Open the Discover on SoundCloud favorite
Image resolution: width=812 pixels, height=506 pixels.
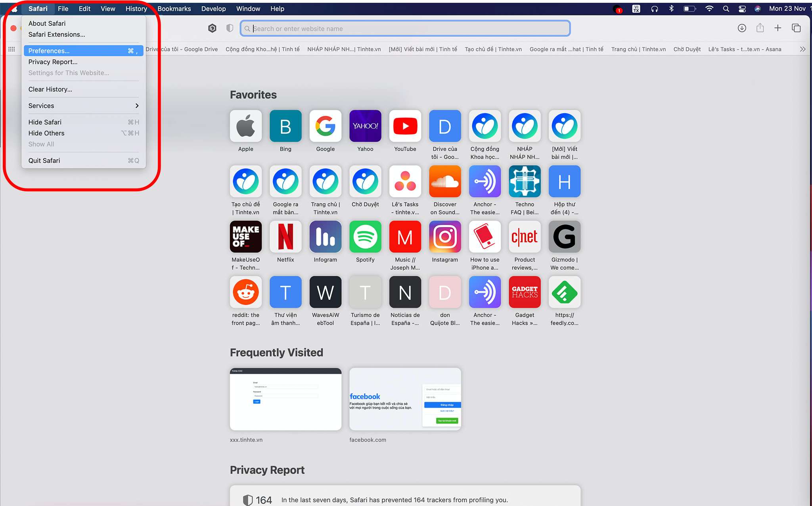tap(445, 181)
